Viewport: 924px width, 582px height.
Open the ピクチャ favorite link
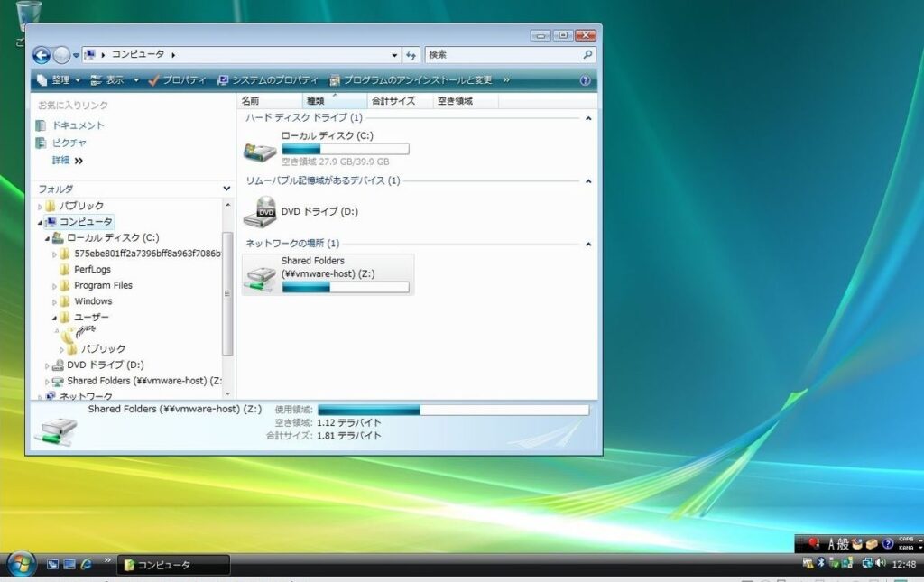click(x=61, y=143)
